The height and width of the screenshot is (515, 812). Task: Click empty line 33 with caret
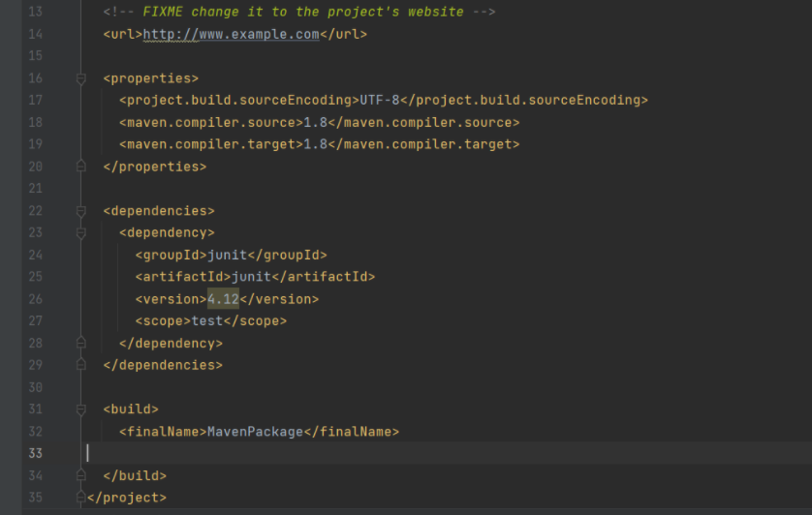click(446, 453)
